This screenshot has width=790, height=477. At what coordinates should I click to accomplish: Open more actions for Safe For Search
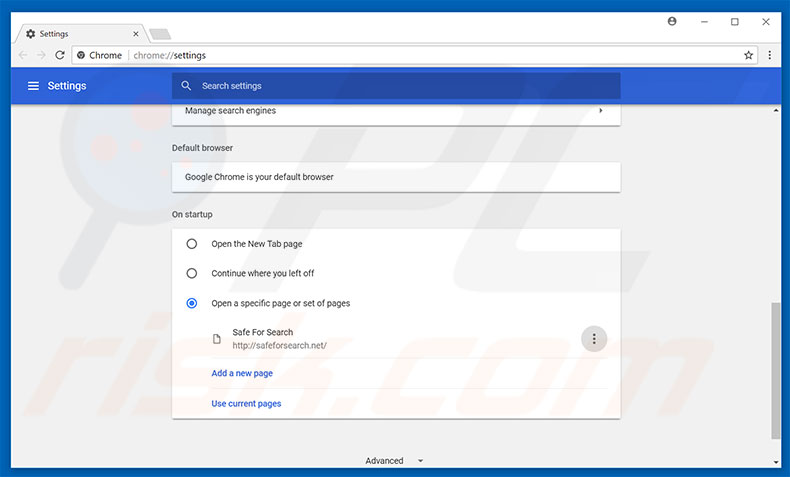(594, 339)
